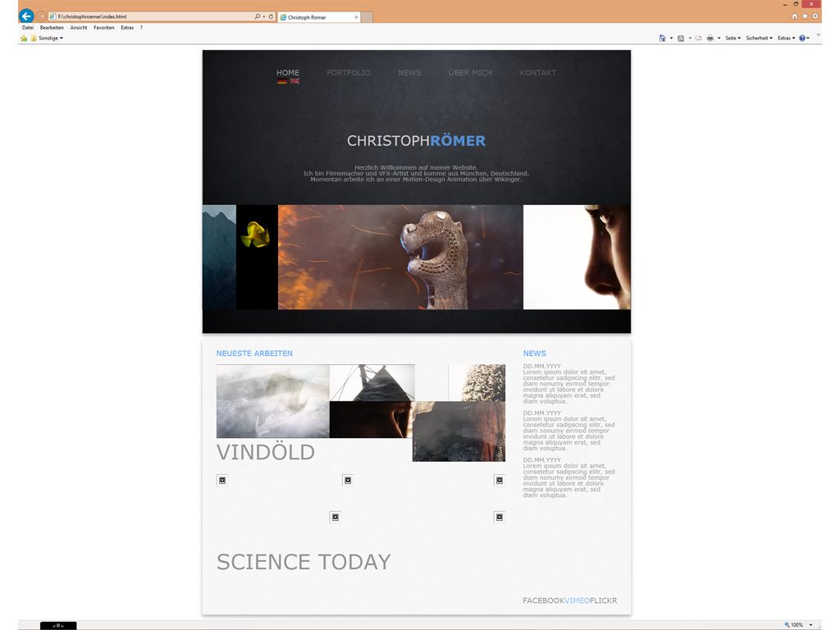Expand the Seite dropdown menu

point(733,38)
